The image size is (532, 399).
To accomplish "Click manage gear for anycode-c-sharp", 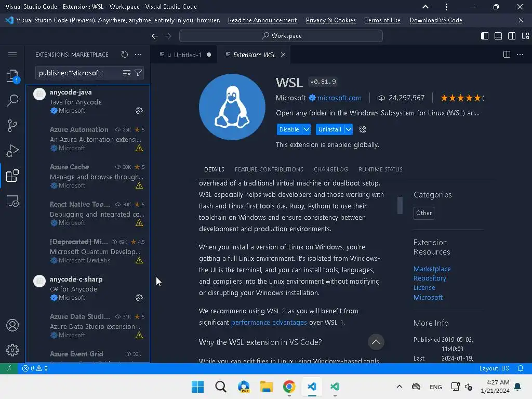I will pos(139,298).
